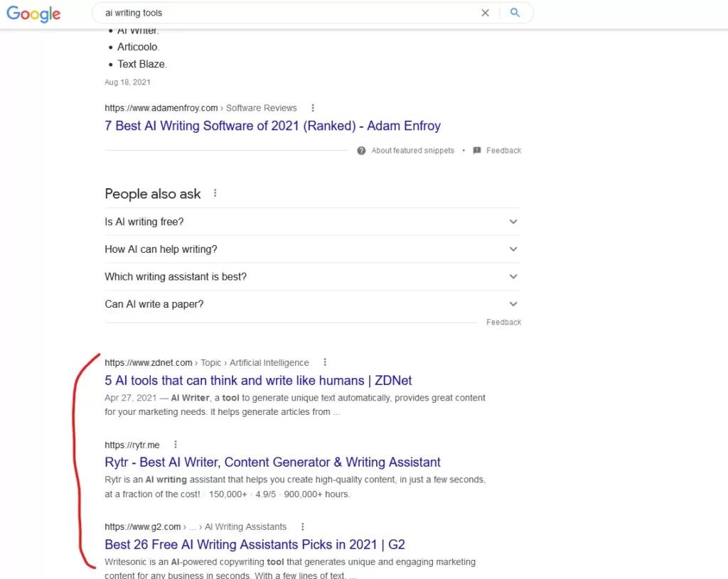Click the Rytr result snippet description
This screenshot has height=579, width=728.
click(295, 487)
